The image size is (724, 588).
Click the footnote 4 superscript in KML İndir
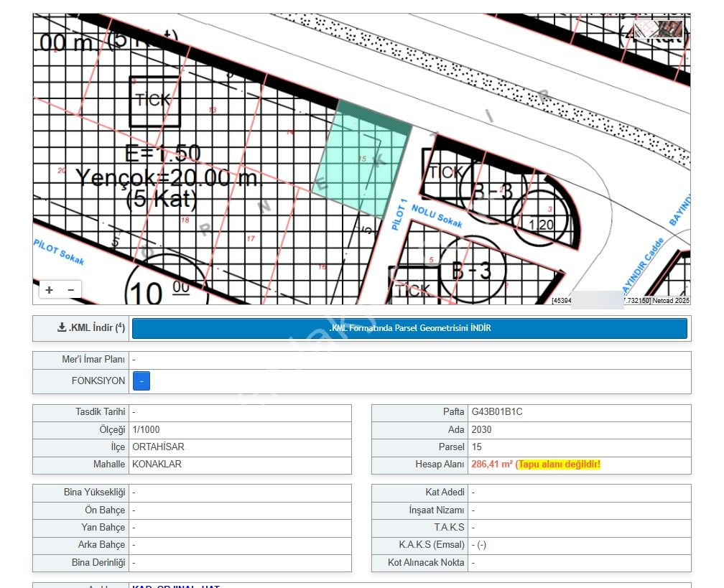121,327
